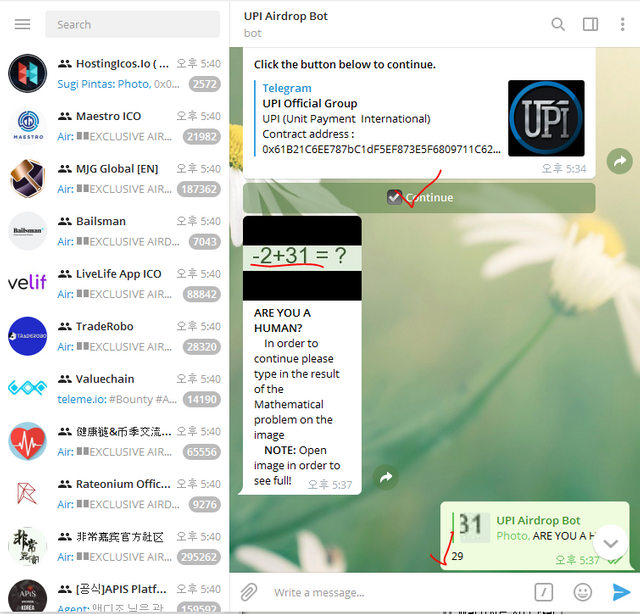The image size is (640, 614).
Task: Click the Search chats field
Action: tap(132, 24)
